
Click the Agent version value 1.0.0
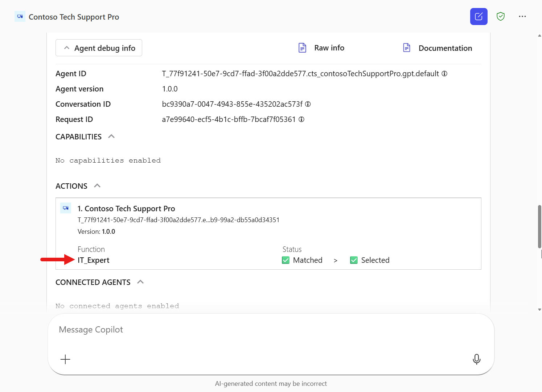[170, 89]
